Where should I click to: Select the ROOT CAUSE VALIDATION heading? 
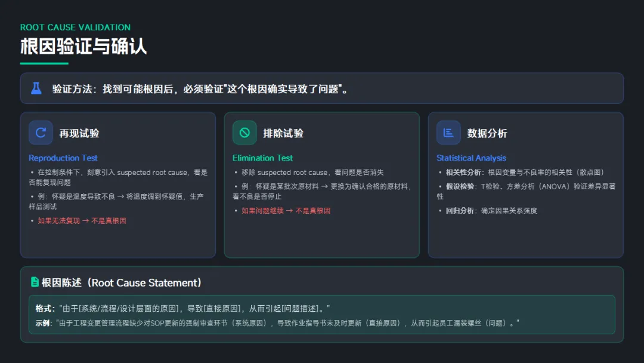tap(75, 27)
